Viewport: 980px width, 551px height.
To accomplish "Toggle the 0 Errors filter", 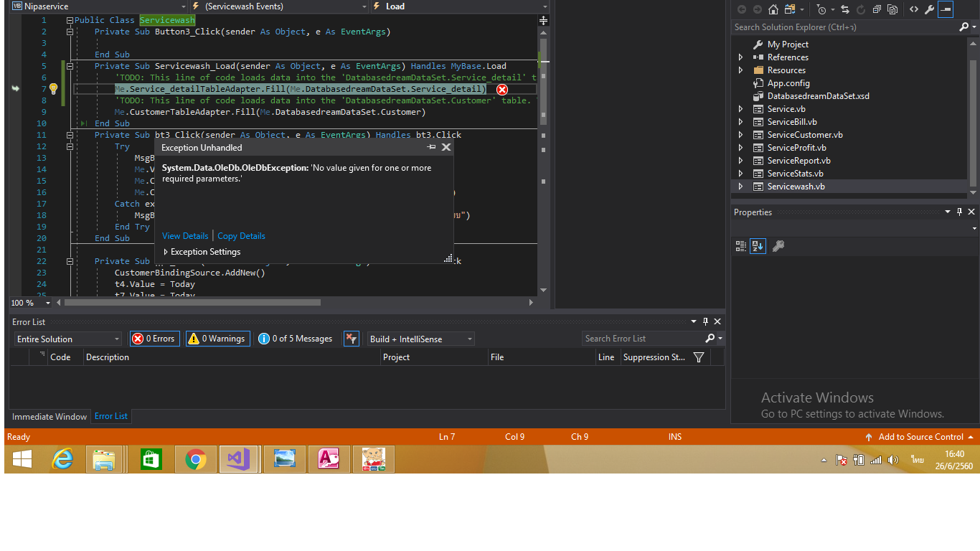I will (x=154, y=339).
